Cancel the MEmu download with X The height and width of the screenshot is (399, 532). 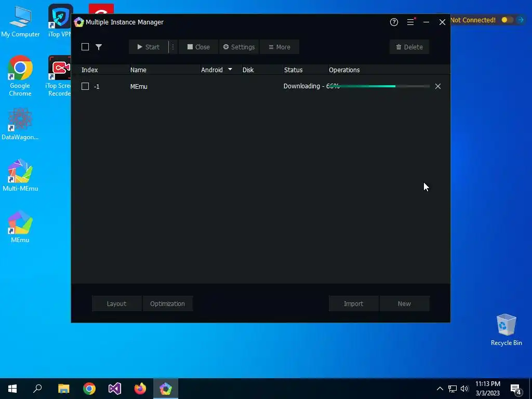438,86
